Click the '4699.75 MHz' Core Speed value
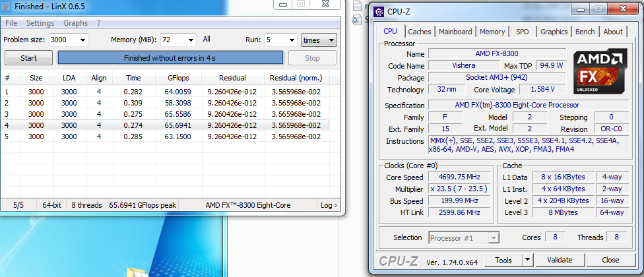 pyautogui.click(x=459, y=177)
